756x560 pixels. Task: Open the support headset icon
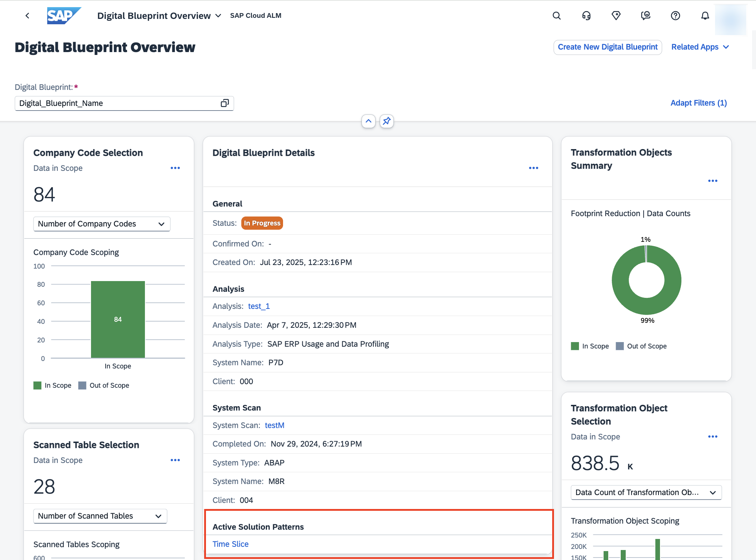pos(586,16)
